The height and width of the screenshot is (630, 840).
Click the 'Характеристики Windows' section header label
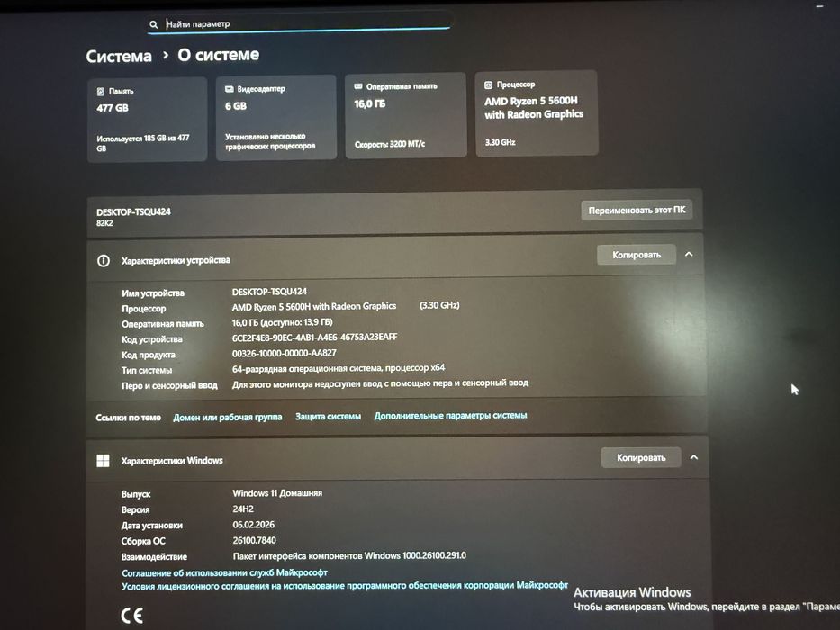(172, 461)
